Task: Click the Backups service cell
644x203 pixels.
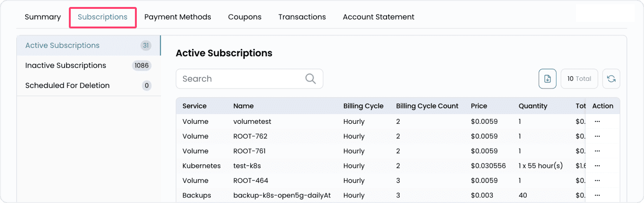Action: pyautogui.click(x=197, y=196)
